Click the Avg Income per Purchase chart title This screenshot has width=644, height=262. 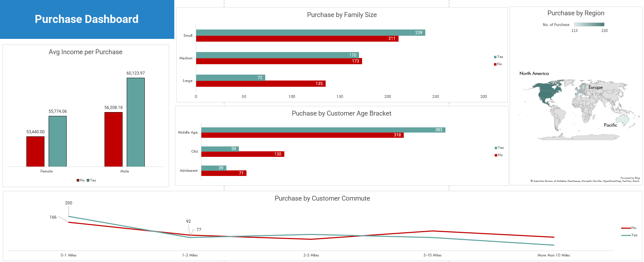pos(85,52)
